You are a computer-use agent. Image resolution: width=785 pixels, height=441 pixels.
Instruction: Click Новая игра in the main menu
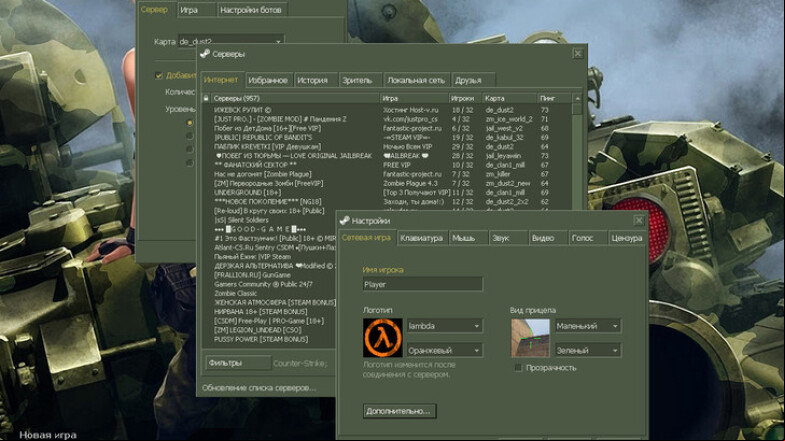pyautogui.click(x=48, y=435)
